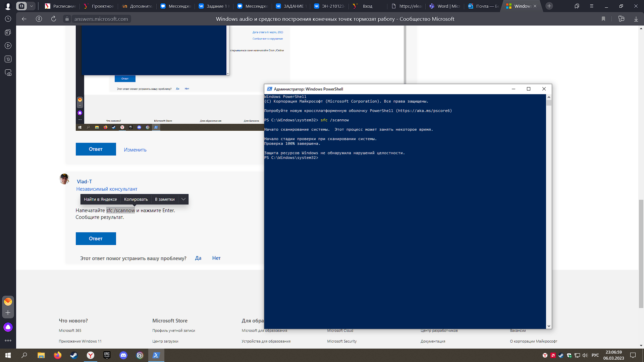Switch keyboard language РУС indicator
Screen dimensions: 644x362
pyautogui.click(x=595, y=355)
